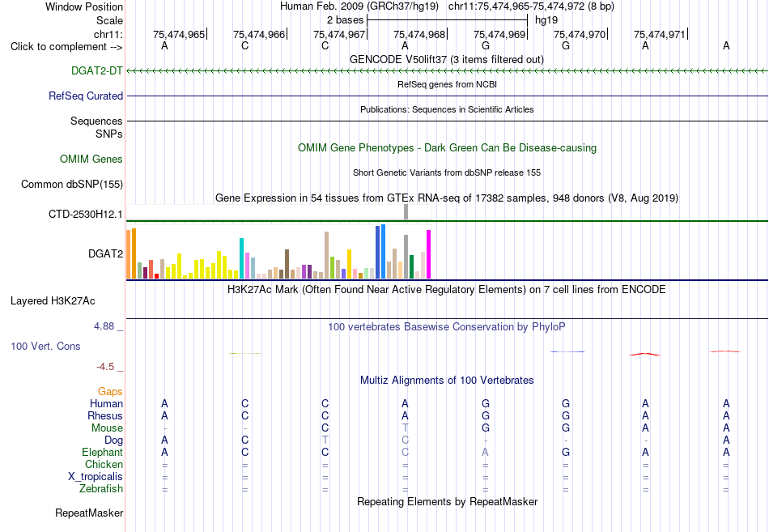Click the magenta bar in DGAT2 expression chart
The width and height of the screenshot is (769, 532).
[429, 254]
